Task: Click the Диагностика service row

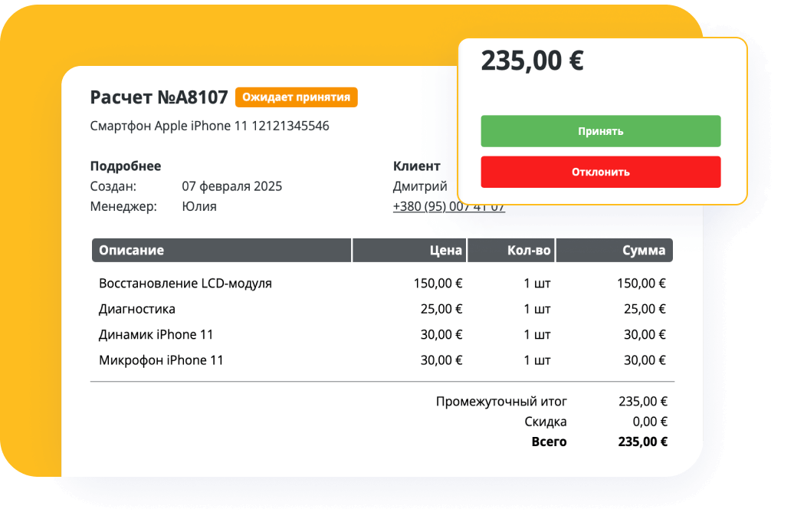Action: (x=136, y=308)
